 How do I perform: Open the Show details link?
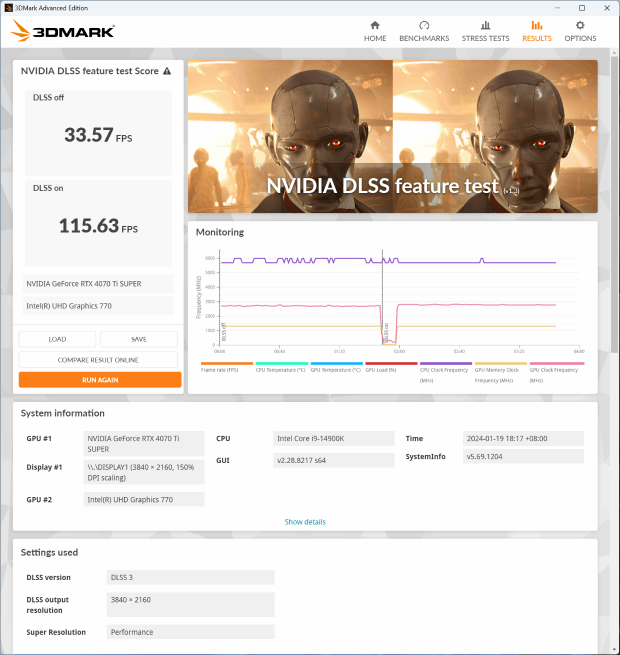point(305,522)
